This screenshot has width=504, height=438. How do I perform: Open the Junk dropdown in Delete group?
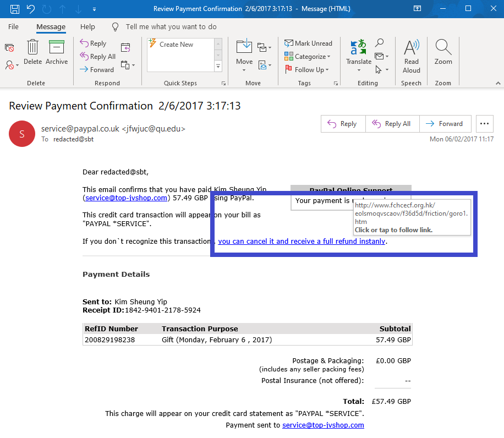pyautogui.click(x=12, y=65)
